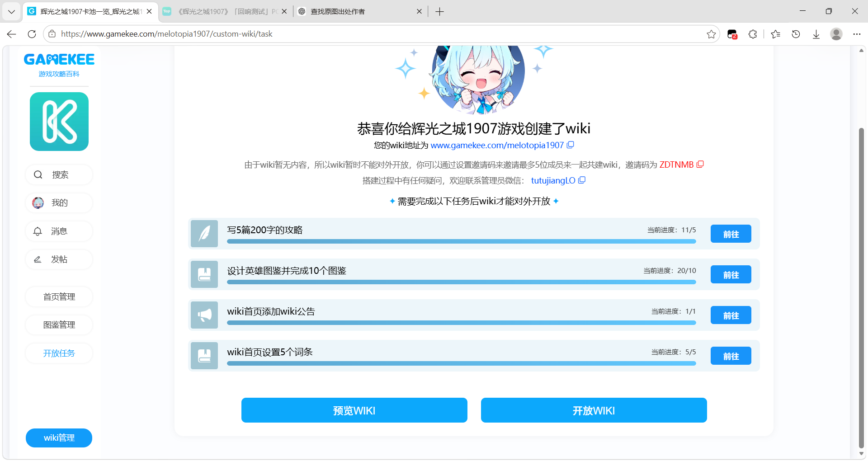Open the browser Extensions puzzle icon
Image resolution: width=868 pixels, height=461 pixels.
tap(753, 34)
